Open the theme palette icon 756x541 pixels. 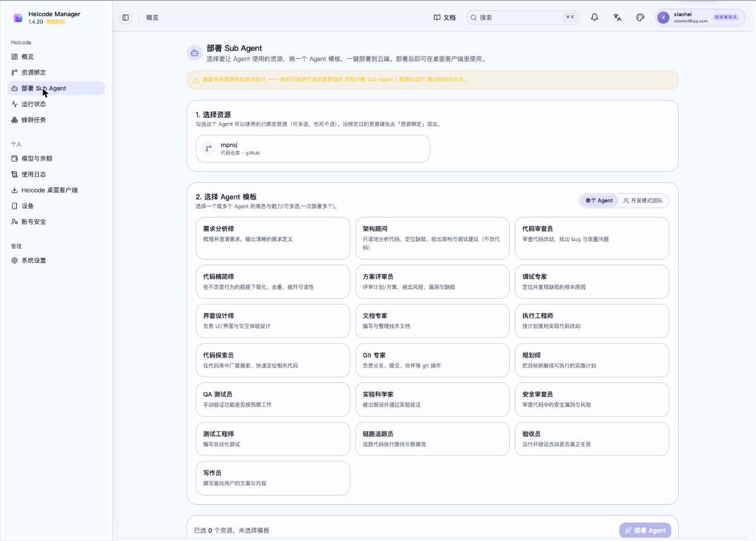pos(640,17)
